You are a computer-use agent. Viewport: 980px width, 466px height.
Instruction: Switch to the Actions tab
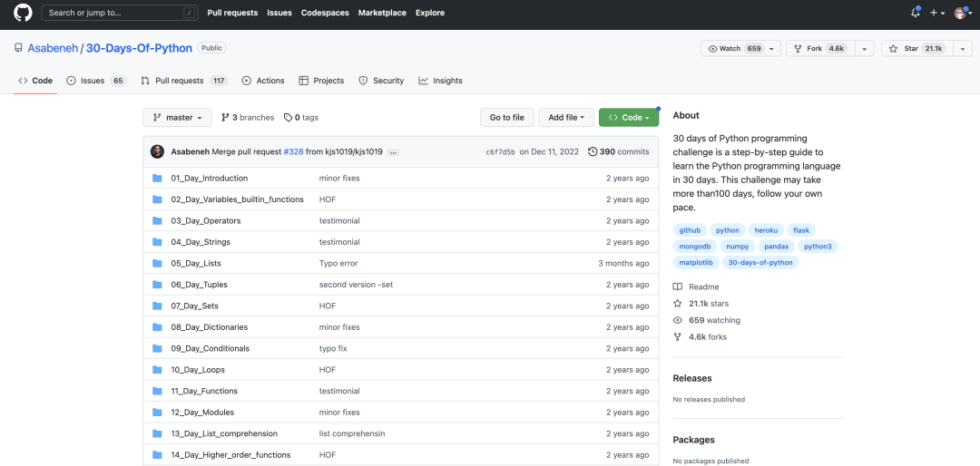point(263,81)
